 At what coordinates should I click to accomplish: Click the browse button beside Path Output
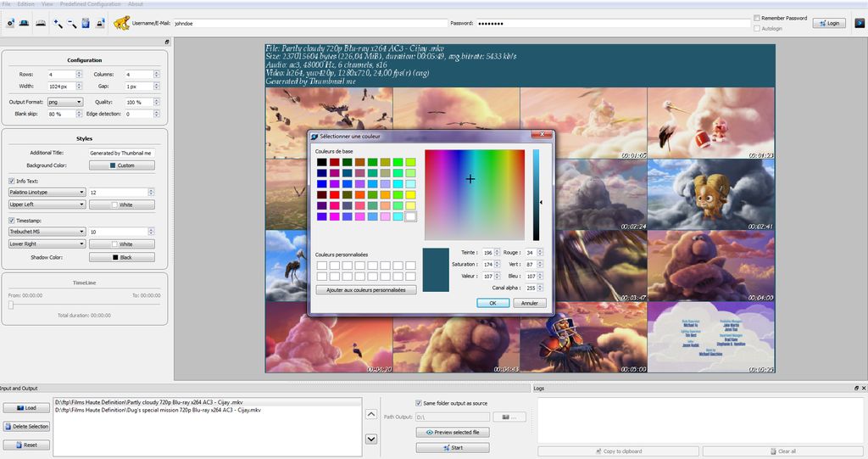[x=509, y=417]
